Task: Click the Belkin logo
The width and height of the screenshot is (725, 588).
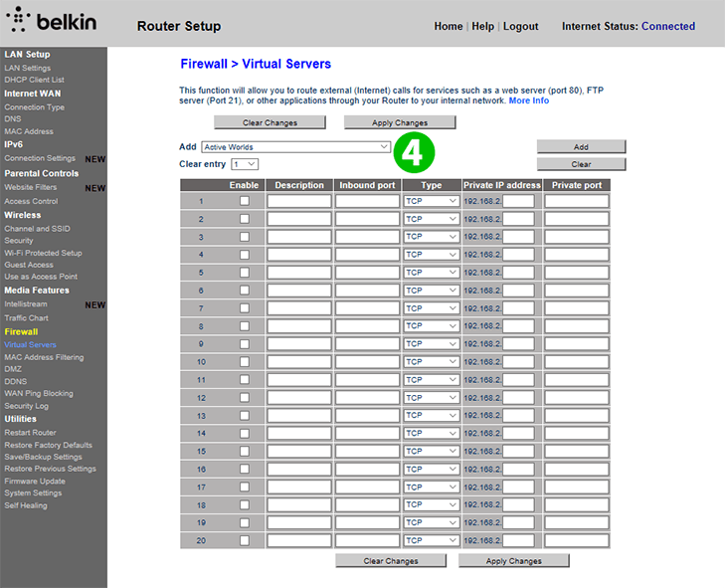Action: click(51, 20)
